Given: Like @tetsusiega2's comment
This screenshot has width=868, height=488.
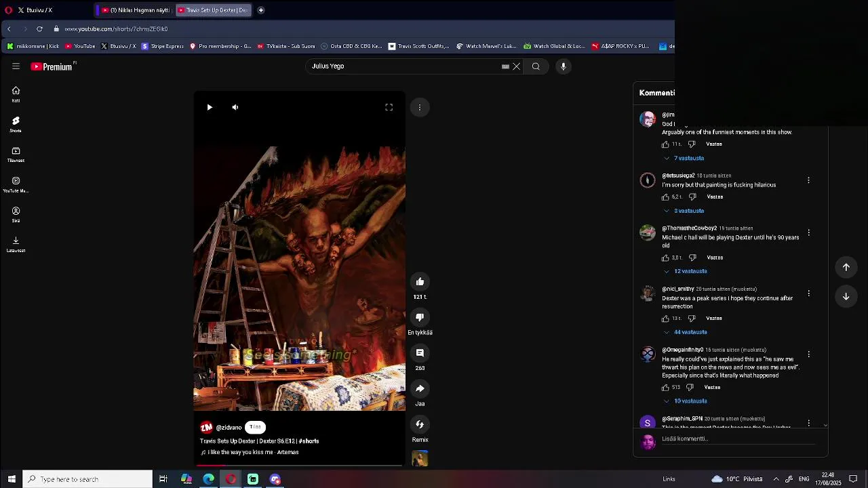Looking at the screenshot, I should (665, 197).
